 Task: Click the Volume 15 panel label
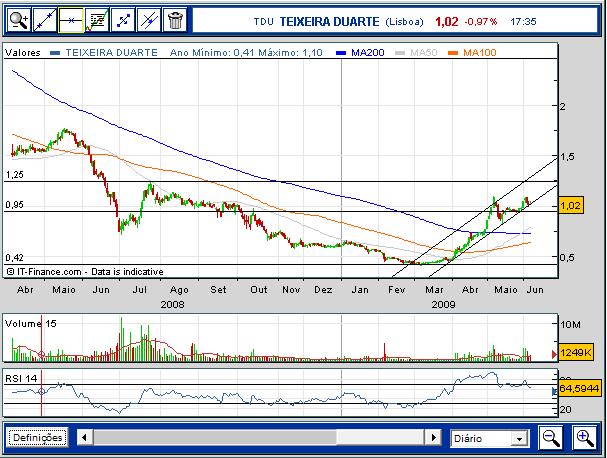pyautogui.click(x=31, y=323)
